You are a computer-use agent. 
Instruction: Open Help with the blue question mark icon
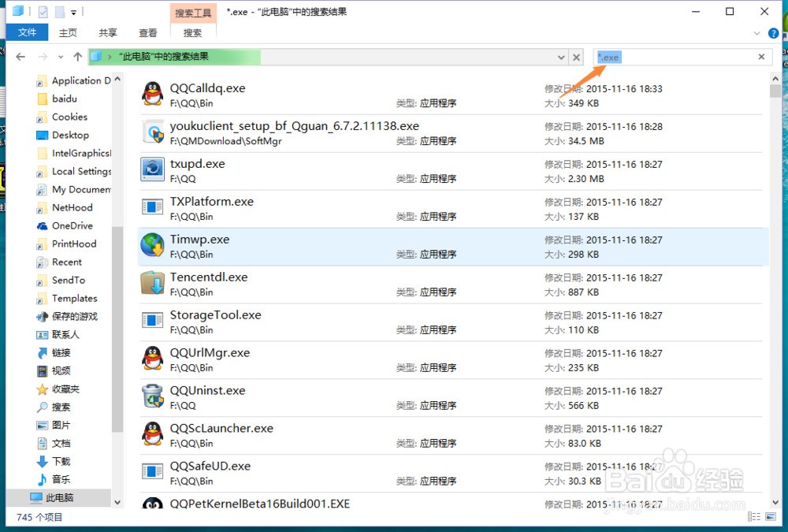click(x=773, y=33)
